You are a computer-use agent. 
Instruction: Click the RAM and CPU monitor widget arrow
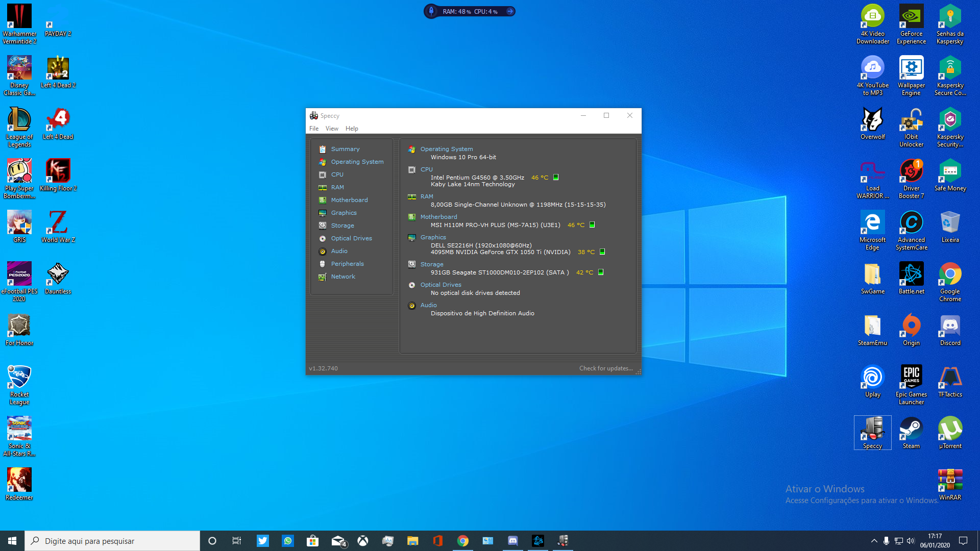pyautogui.click(x=510, y=11)
